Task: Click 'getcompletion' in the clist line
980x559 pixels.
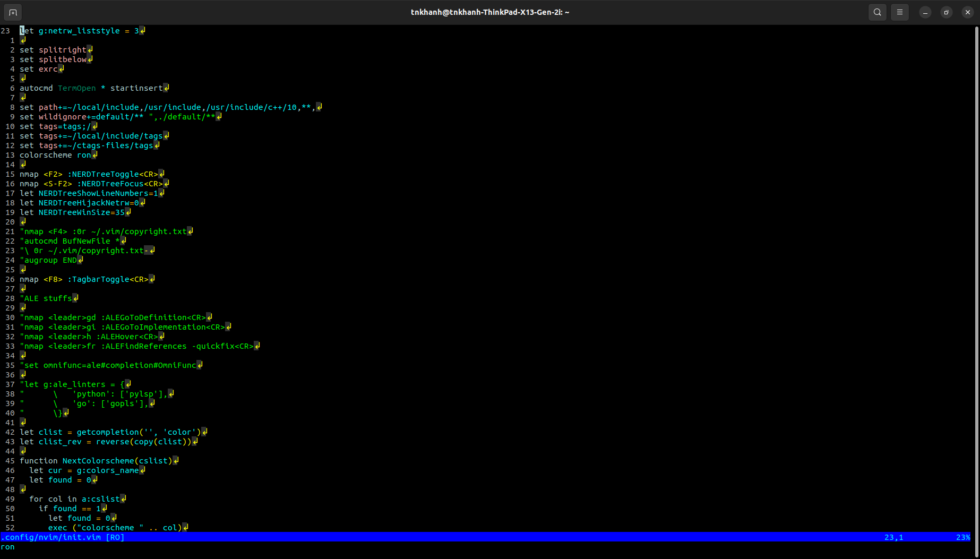Action: [x=108, y=432]
